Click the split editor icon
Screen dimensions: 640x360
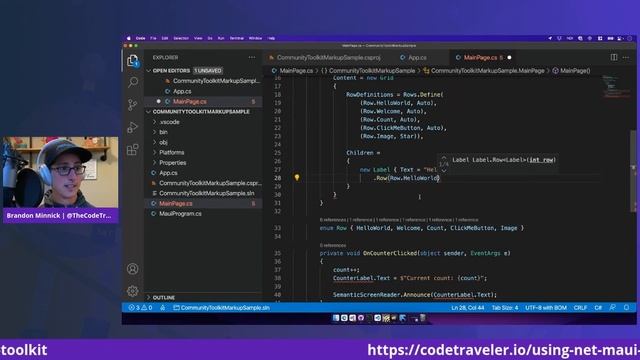pos(614,58)
